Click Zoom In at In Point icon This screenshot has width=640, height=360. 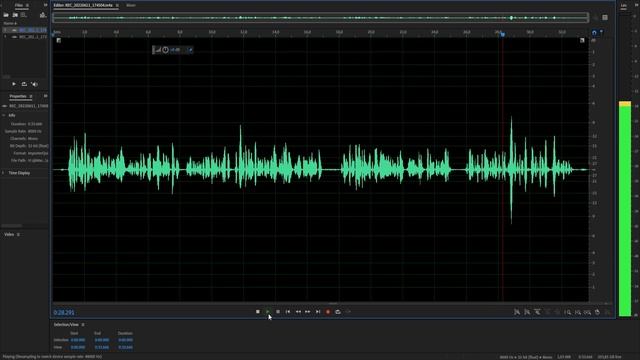tap(567, 312)
